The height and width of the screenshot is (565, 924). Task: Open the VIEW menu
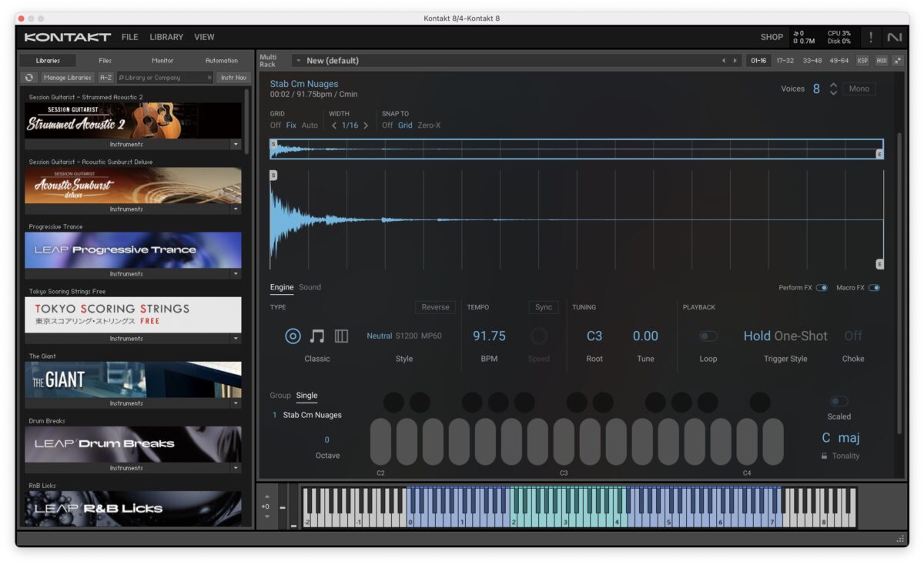[x=204, y=37]
